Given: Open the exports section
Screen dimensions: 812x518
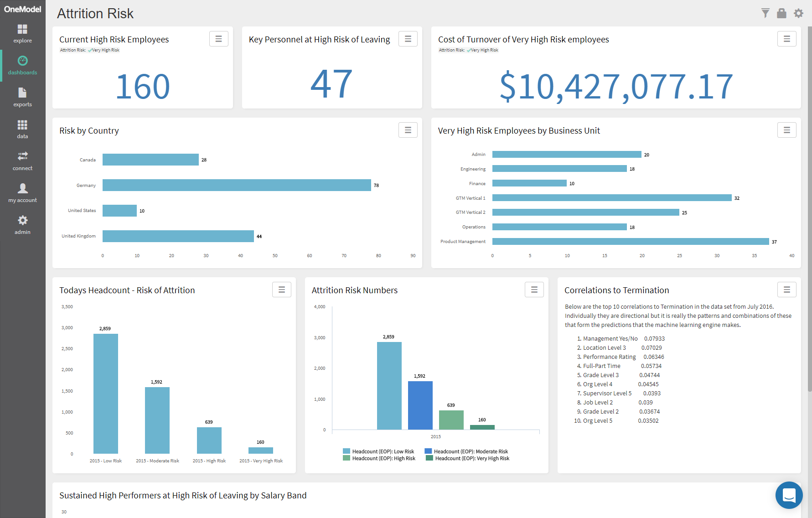Looking at the screenshot, I should coord(22,97).
